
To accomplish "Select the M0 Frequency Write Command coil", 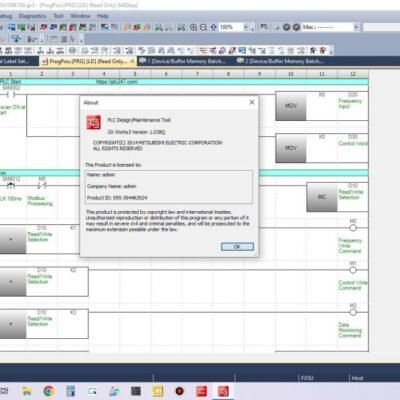I will pyautogui.click(x=353, y=228).
